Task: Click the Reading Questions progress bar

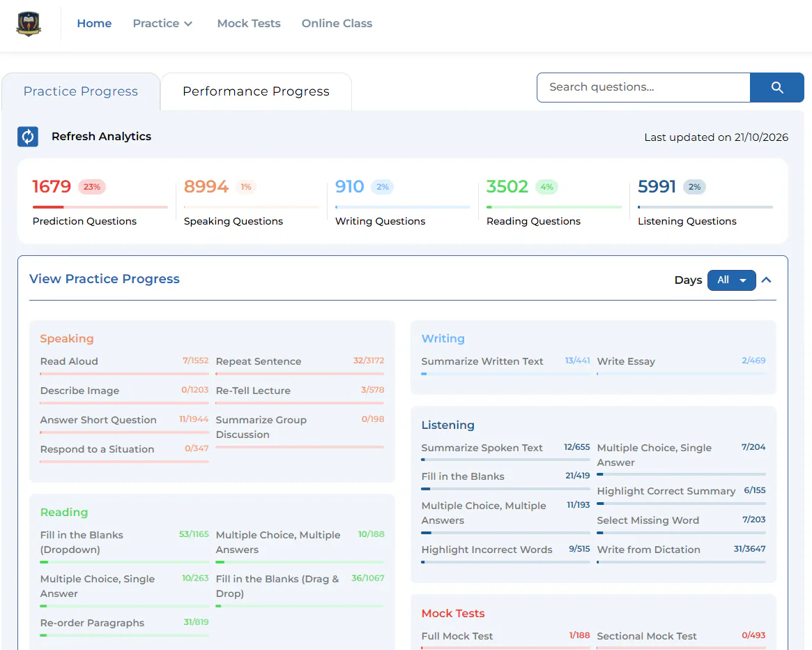Action: (554, 207)
